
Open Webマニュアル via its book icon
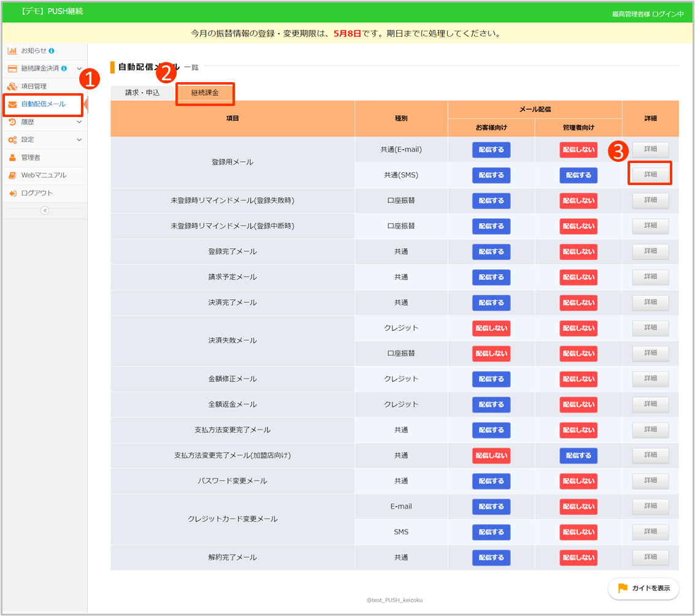tap(12, 175)
